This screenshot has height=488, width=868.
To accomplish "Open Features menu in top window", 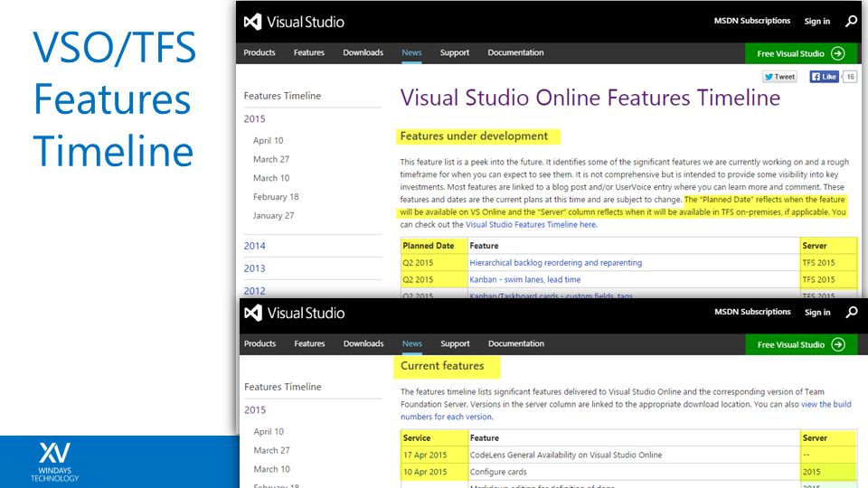I will click(x=309, y=52).
